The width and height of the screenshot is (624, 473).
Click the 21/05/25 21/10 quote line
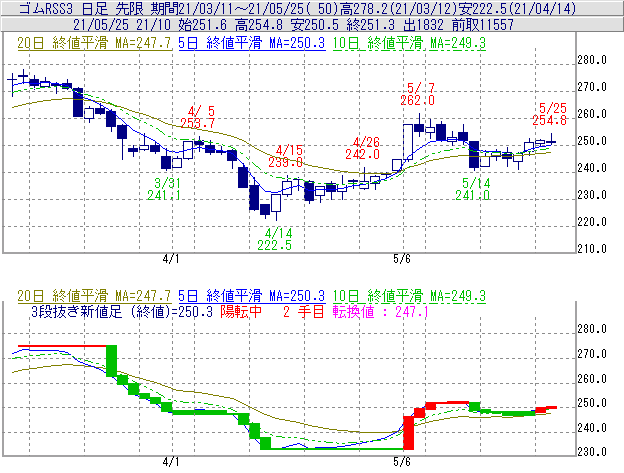click(x=293, y=25)
